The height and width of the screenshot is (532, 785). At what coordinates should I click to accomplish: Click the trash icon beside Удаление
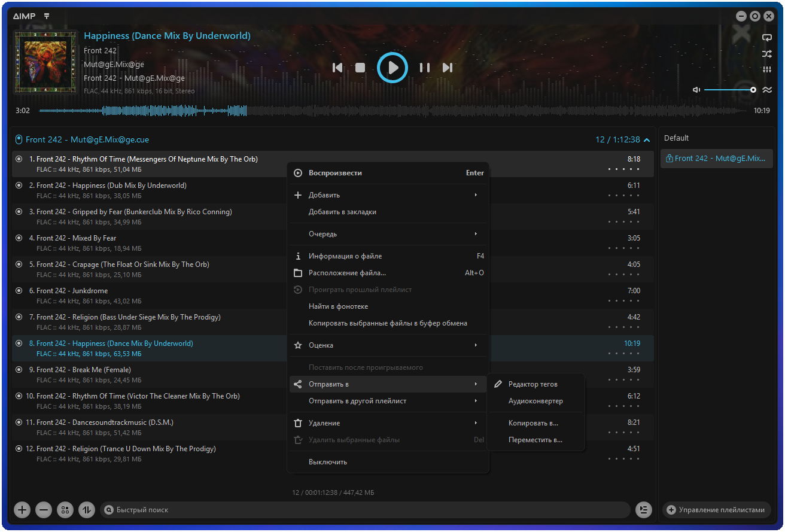(298, 423)
